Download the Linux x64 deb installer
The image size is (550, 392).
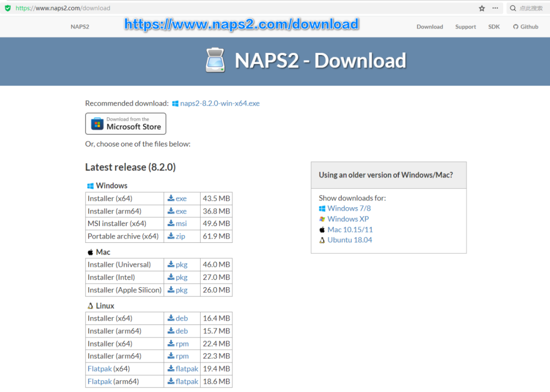178,318
